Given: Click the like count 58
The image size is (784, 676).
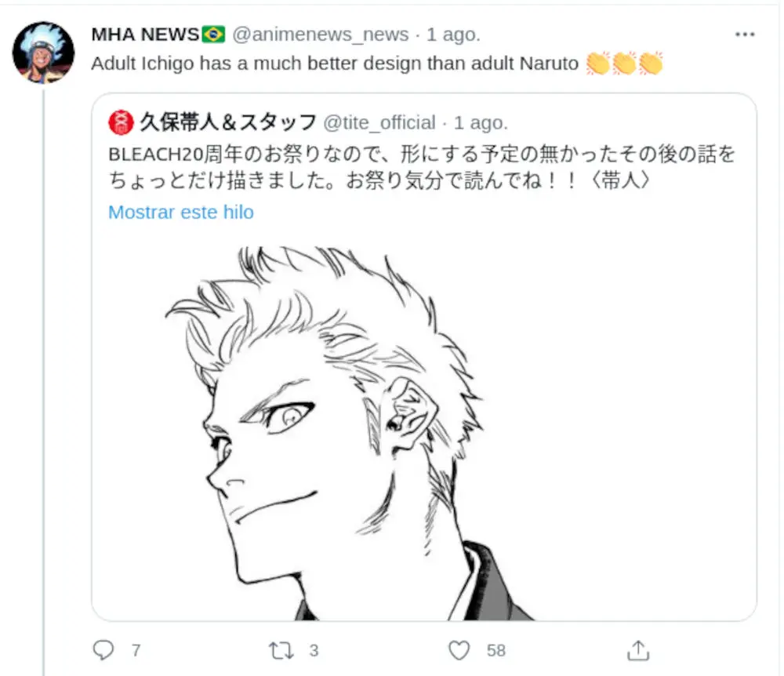Looking at the screenshot, I should pos(496,650).
